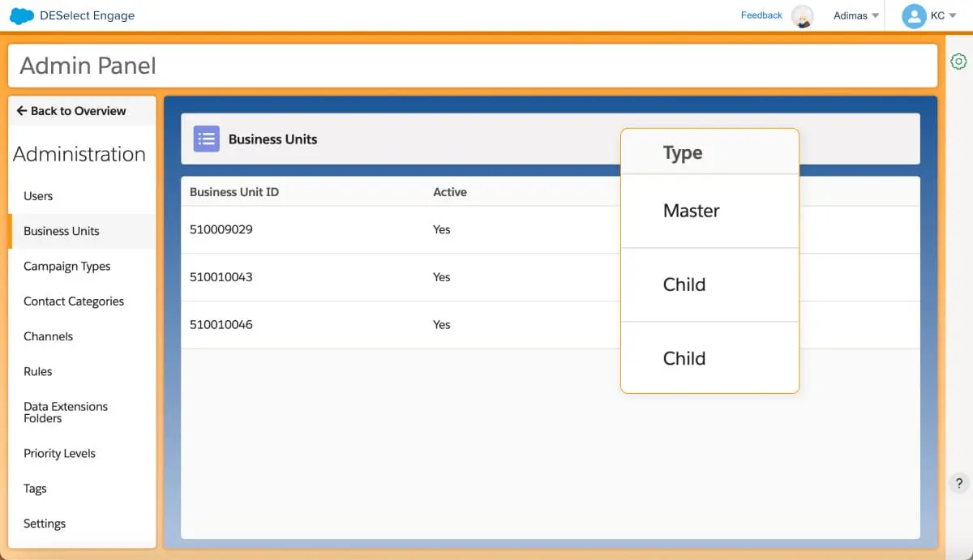
Task: Open the KC user menu dropdown arrow
Action: click(953, 16)
